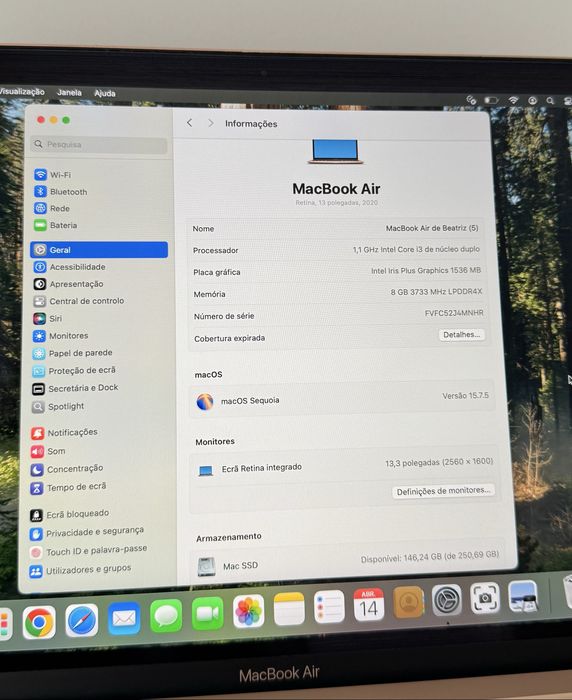Open the Ajuda menu

click(x=105, y=93)
